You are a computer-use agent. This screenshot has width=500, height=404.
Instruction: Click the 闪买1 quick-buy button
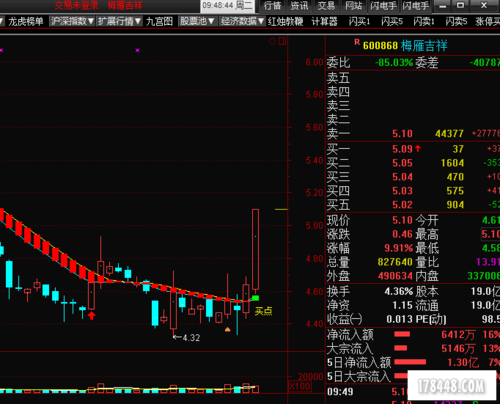[359, 22]
